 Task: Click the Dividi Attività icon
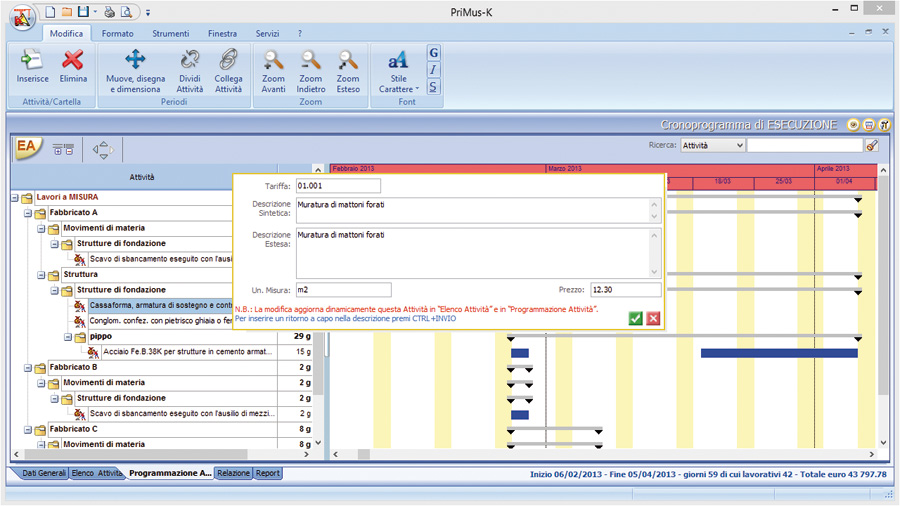(189, 59)
